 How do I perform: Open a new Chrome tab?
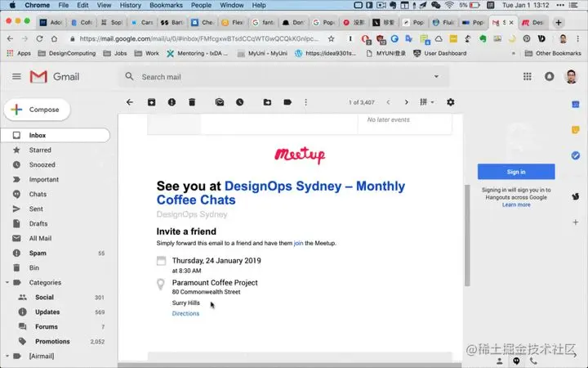(x=559, y=23)
